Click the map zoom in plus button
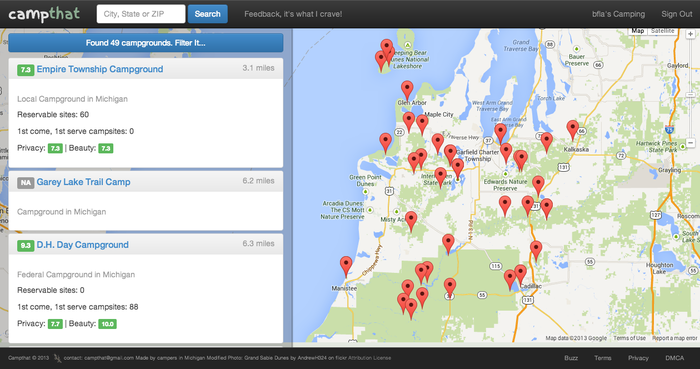The width and height of the screenshot is (700, 369). tap(690, 34)
